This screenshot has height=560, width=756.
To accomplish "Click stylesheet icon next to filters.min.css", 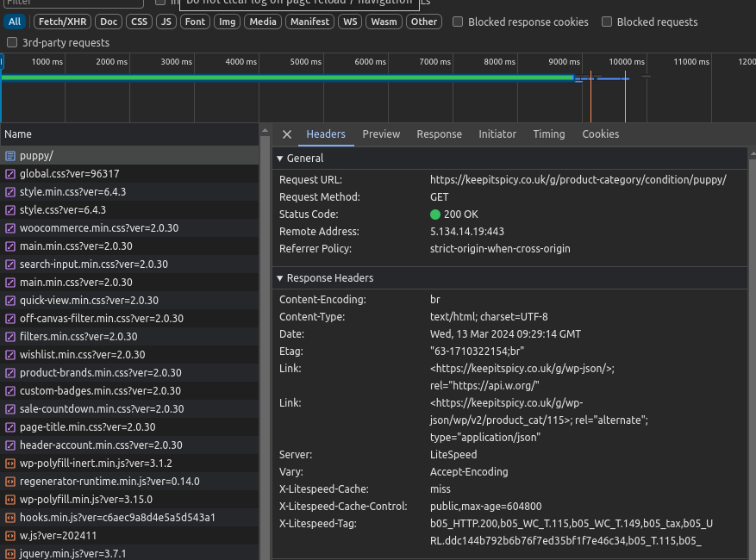I will 10,336.
